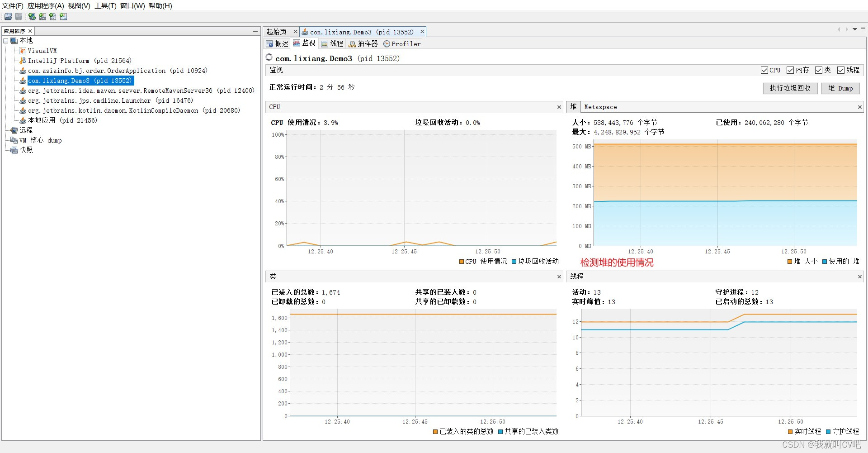
Task: Close the 类 classes chart panel
Action: (x=559, y=277)
